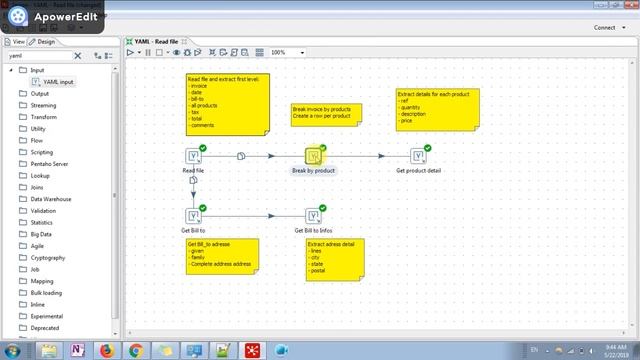Collapse the Input folder triangle
Image resolution: width=640 pixels, height=360 pixels.
[11, 70]
